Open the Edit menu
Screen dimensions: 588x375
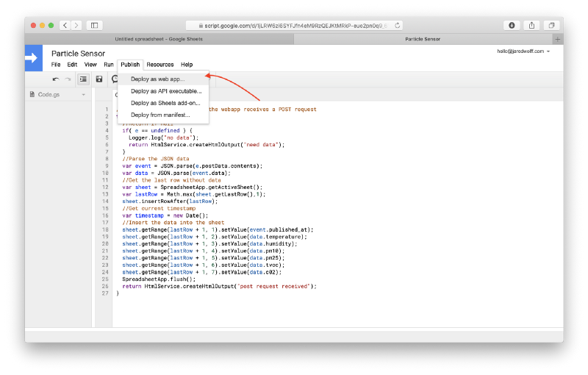coord(72,65)
